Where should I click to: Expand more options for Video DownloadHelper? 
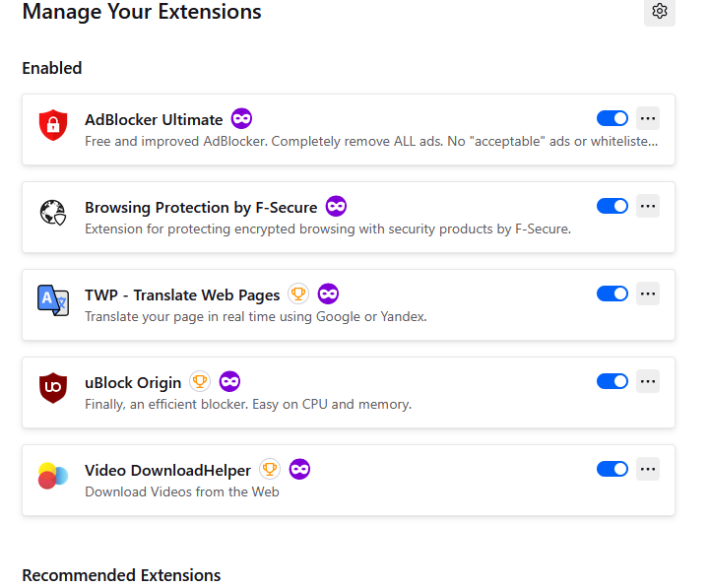point(648,469)
